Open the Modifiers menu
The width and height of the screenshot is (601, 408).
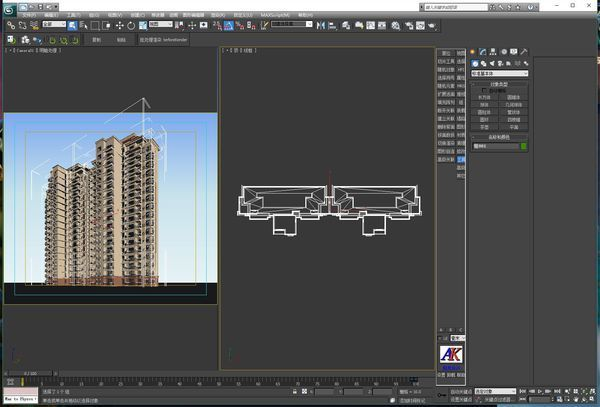pyautogui.click(x=158, y=15)
